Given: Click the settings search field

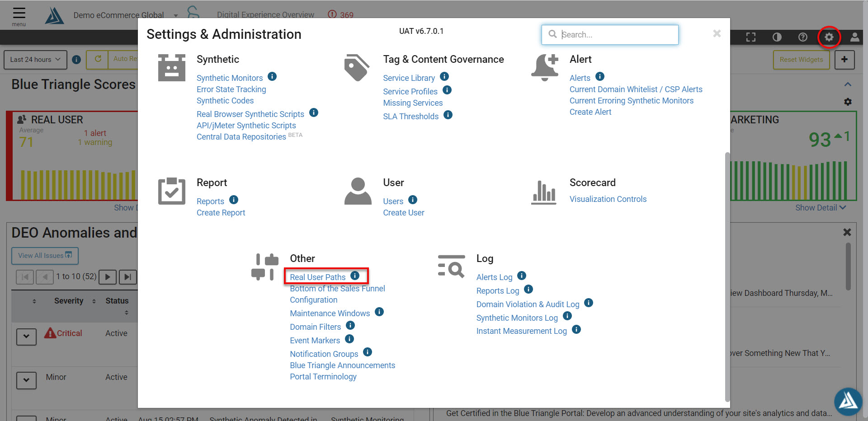Looking at the screenshot, I should [610, 35].
